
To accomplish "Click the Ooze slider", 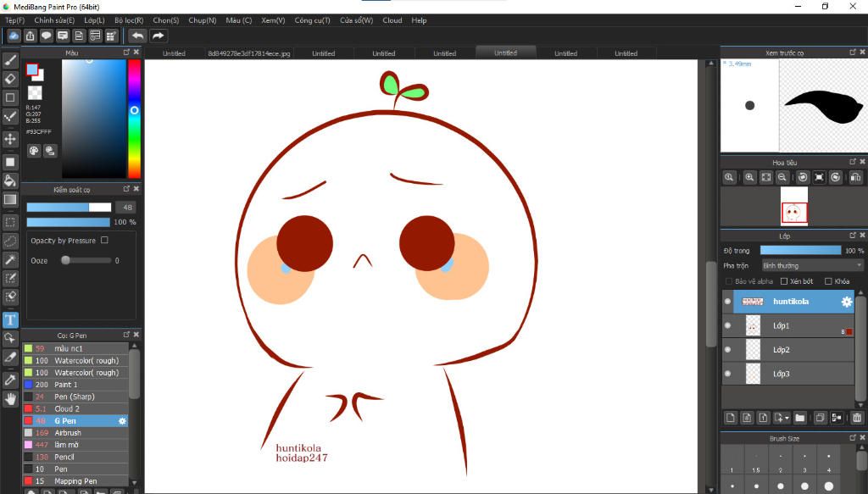I will (86, 260).
